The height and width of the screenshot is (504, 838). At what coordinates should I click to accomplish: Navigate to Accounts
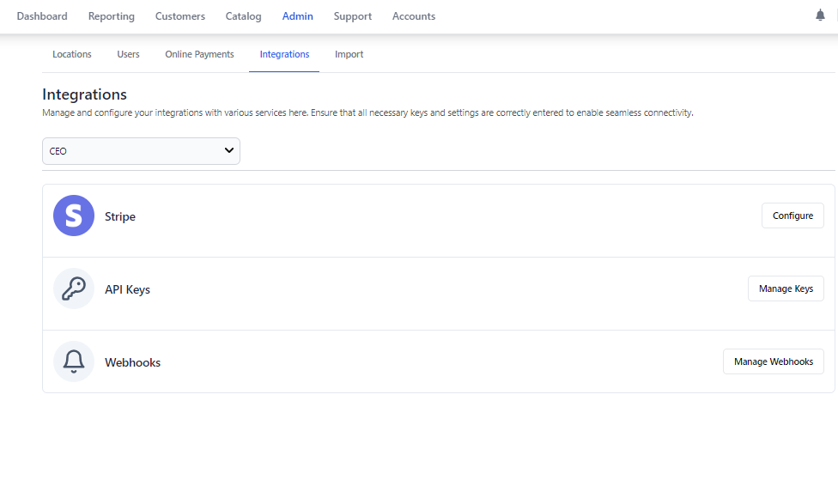click(x=413, y=15)
